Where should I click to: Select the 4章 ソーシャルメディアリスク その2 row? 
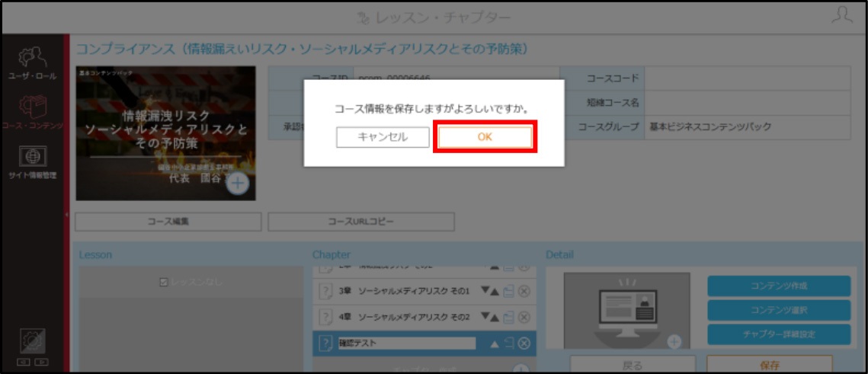pyautogui.click(x=424, y=317)
